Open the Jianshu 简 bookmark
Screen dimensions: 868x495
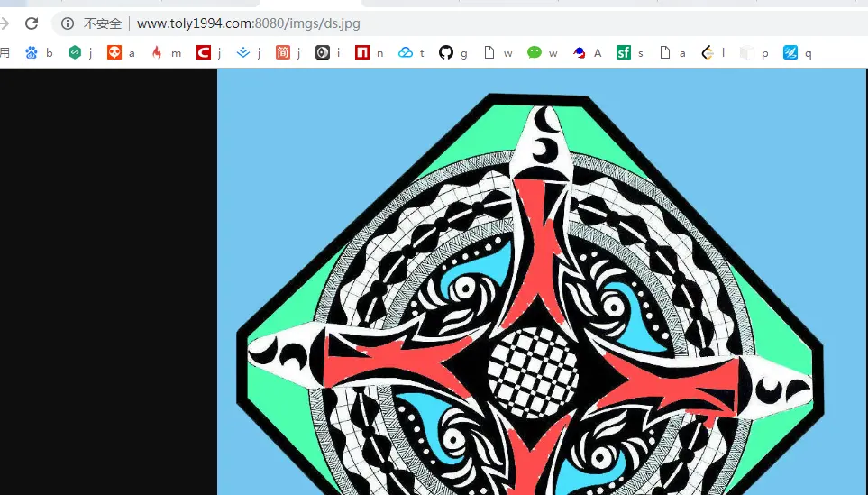click(288, 52)
